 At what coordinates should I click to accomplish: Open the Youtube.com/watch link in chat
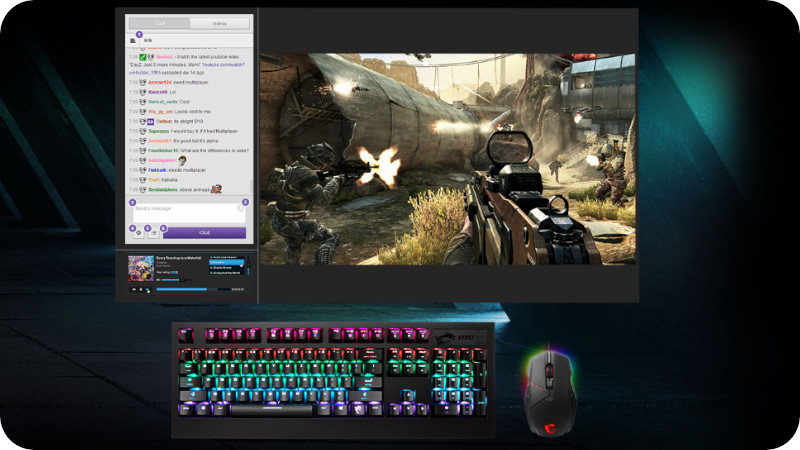(x=223, y=65)
